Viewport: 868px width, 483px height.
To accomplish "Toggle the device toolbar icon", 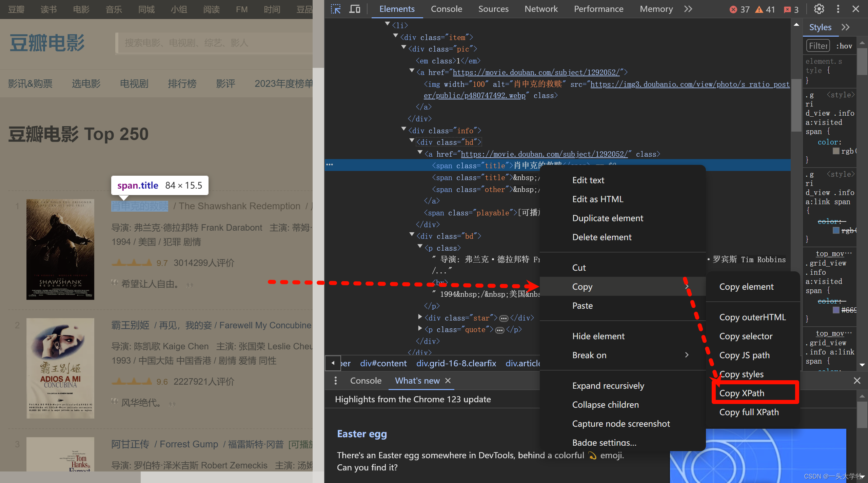I will pos(355,9).
